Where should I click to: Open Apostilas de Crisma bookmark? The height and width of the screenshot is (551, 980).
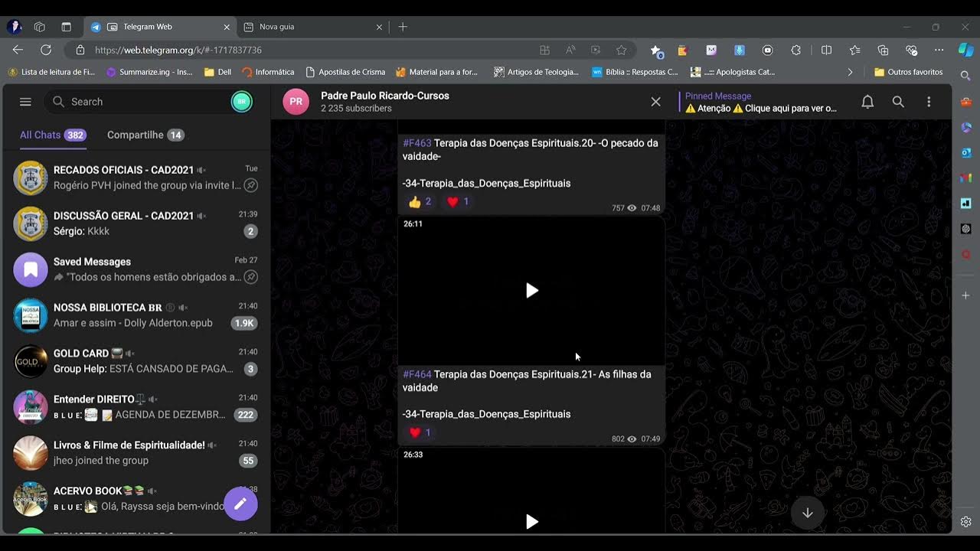[x=345, y=72]
